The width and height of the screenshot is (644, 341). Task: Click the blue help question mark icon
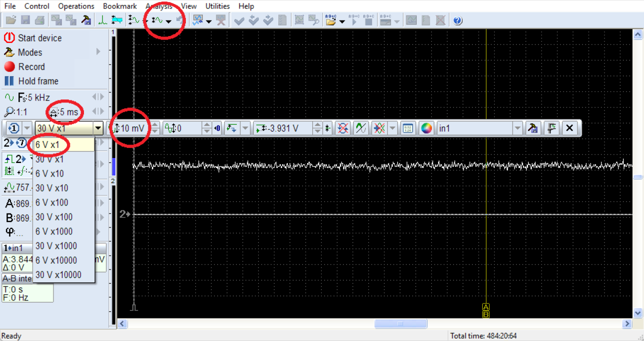pos(458,20)
